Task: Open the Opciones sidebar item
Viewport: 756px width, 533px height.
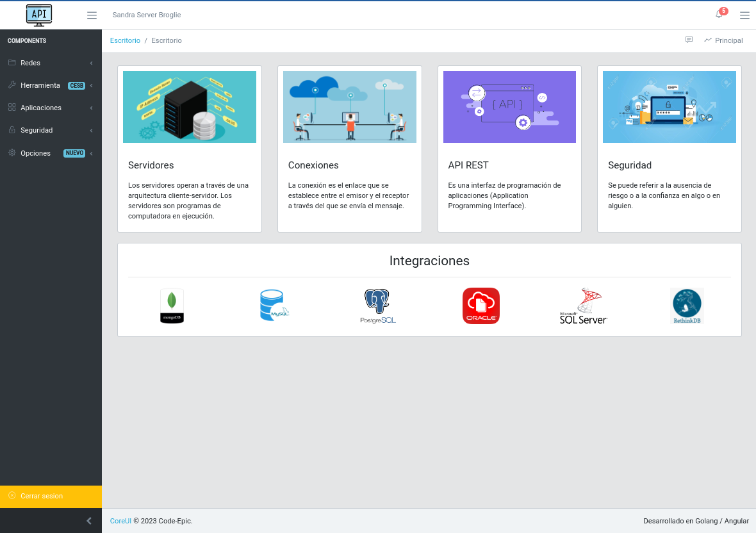Action: click(51, 152)
